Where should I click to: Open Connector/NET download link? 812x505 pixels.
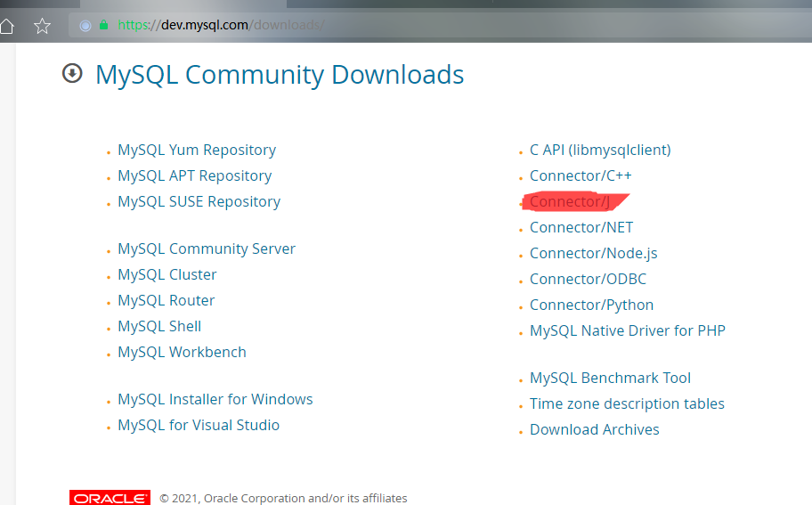pos(581,227)
